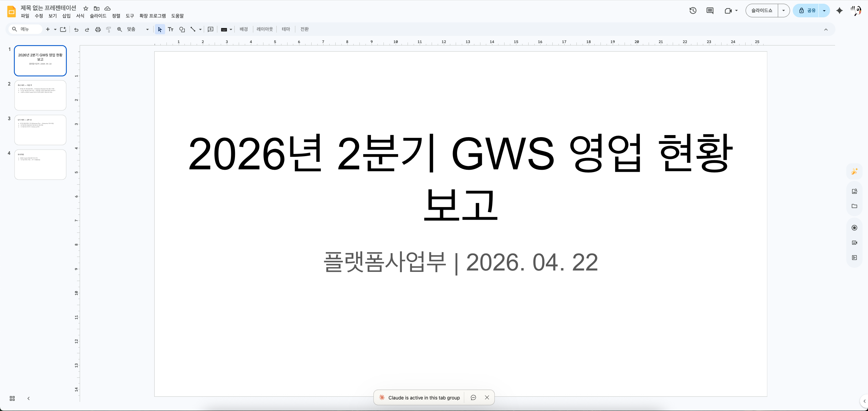Click the 테마 button
This screenshot has height=411, width=868.
tap(286, 30)
